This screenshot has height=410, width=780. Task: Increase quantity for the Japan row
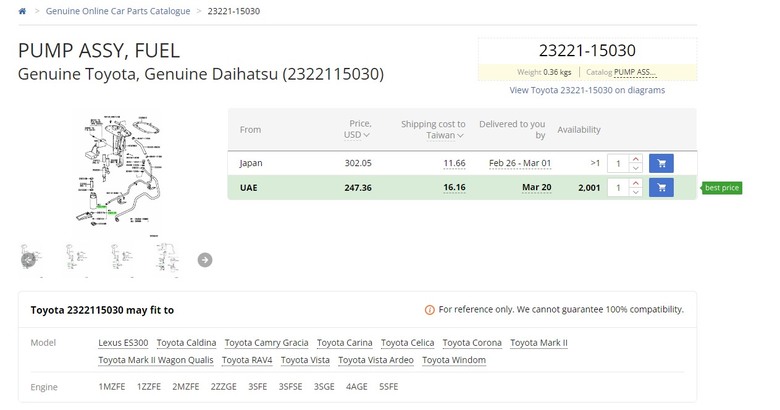coord(635,159)
